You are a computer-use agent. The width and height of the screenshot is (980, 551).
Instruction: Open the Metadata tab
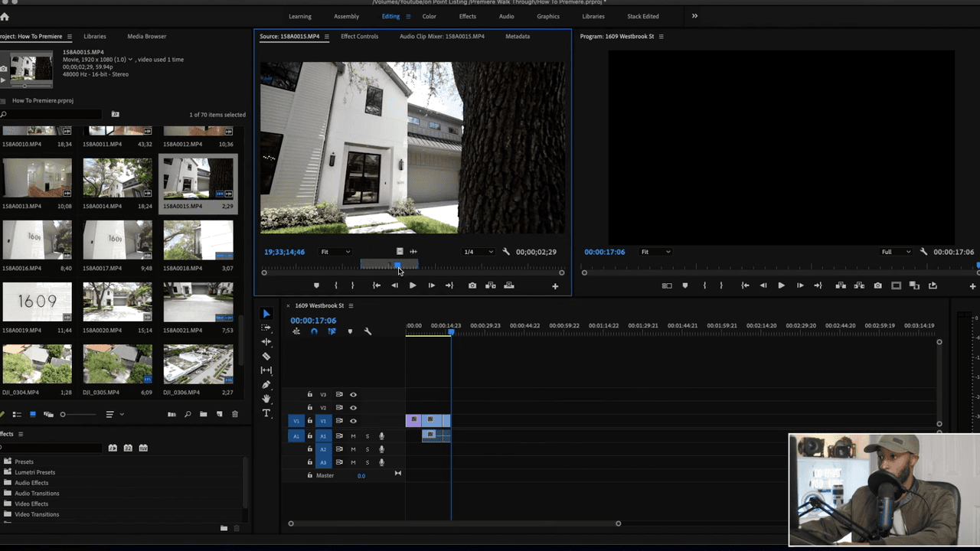[x=518, y=37]
